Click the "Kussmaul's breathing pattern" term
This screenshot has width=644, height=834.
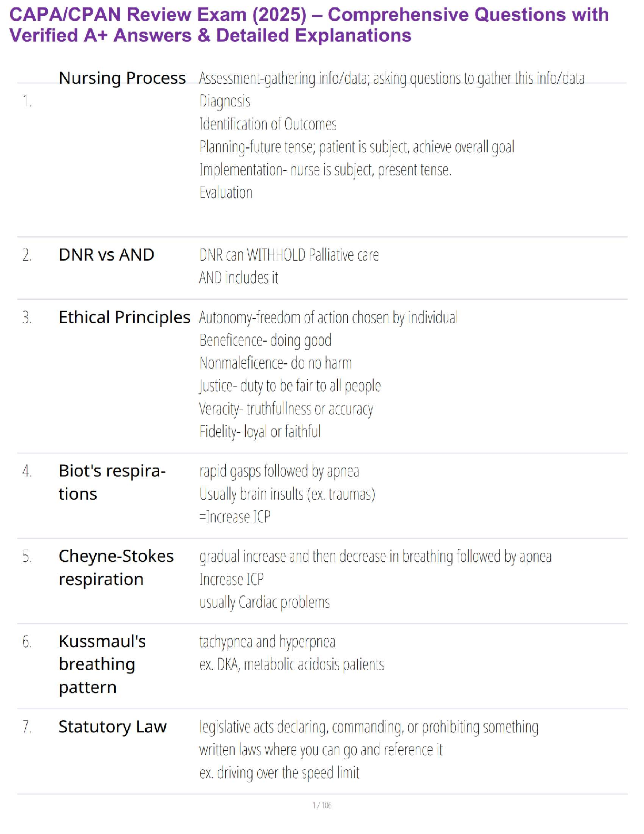[x=102, y=664]
